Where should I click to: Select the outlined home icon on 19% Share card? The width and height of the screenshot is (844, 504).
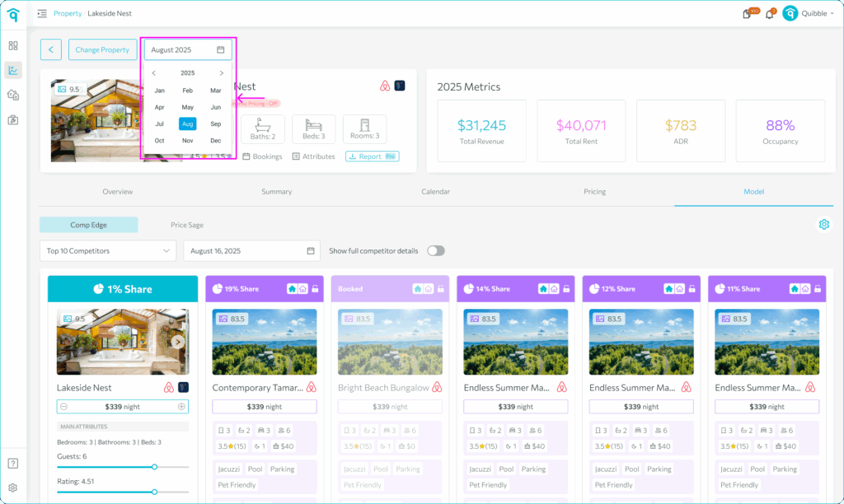(x=303, y=289)
